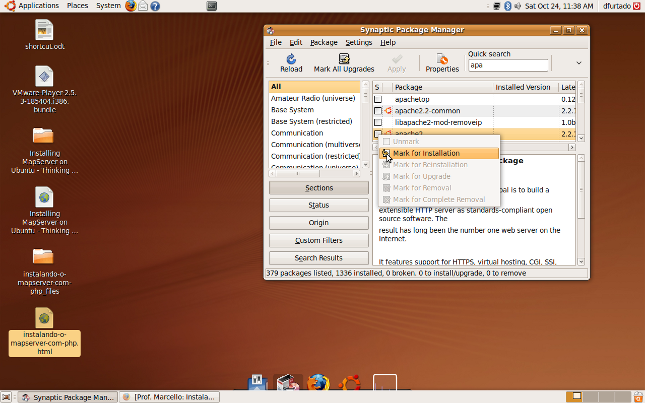Open the Places menu in top panel
The width and height of the screenshot is (645, 403).
coord(76,6)
